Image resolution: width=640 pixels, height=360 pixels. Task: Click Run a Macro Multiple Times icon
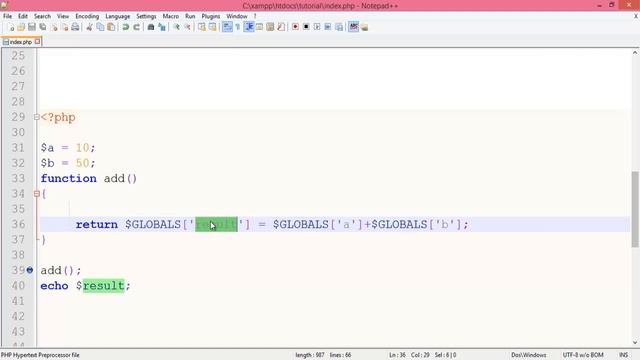[x=328, y=27]
